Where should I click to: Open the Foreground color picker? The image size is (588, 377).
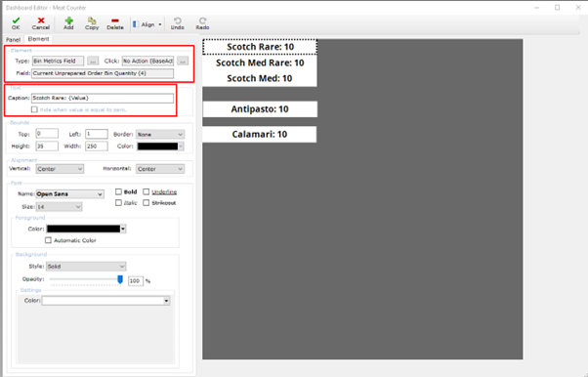(x=86, y=229)
